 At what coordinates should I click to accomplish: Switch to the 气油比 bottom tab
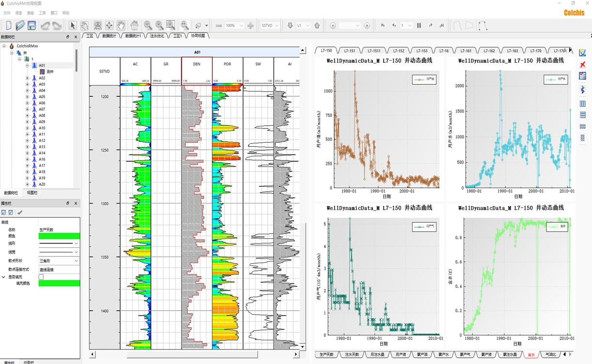point(551,355)
